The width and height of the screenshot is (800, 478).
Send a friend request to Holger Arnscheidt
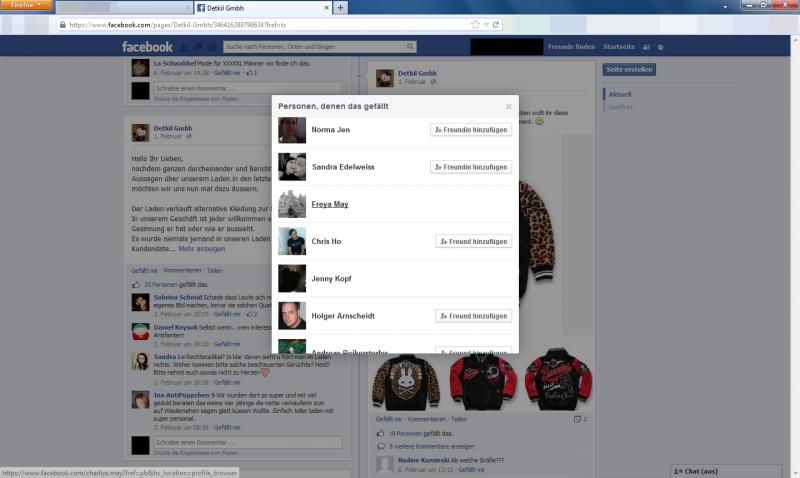pyautogui.click(x=473, y=316)
